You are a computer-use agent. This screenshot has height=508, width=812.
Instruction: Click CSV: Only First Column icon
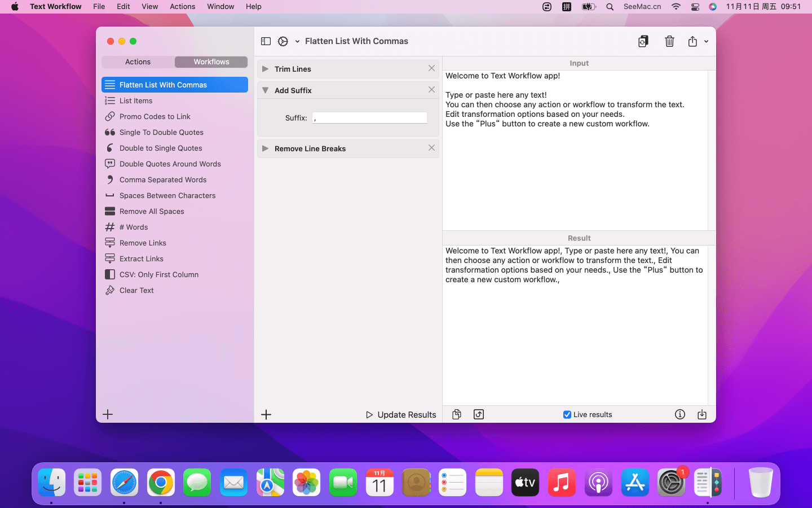coord(110,274)
